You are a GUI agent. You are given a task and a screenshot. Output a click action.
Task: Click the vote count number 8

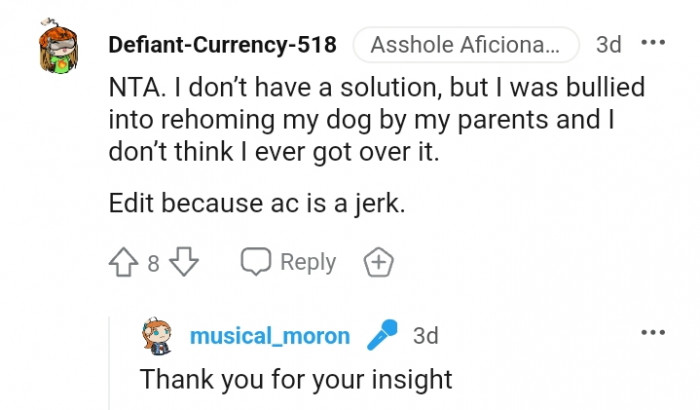click(x=154, y=264)
